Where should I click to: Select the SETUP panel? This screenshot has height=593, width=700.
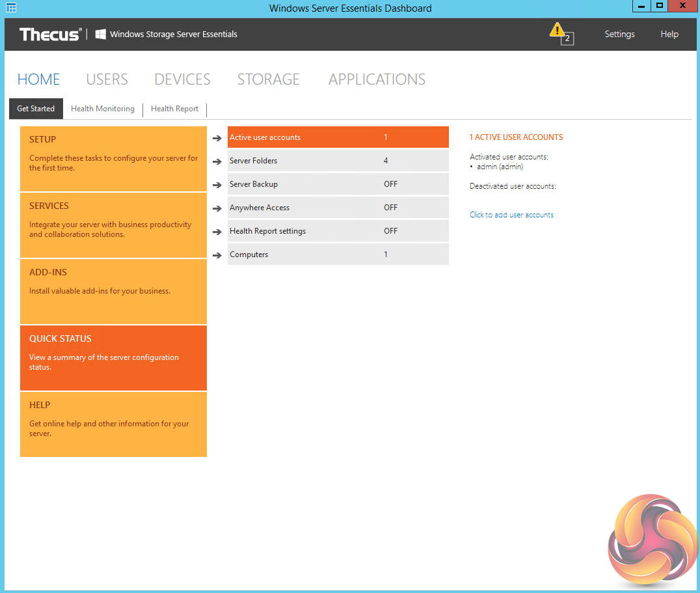pyautogui.click(x=113, y=159)
